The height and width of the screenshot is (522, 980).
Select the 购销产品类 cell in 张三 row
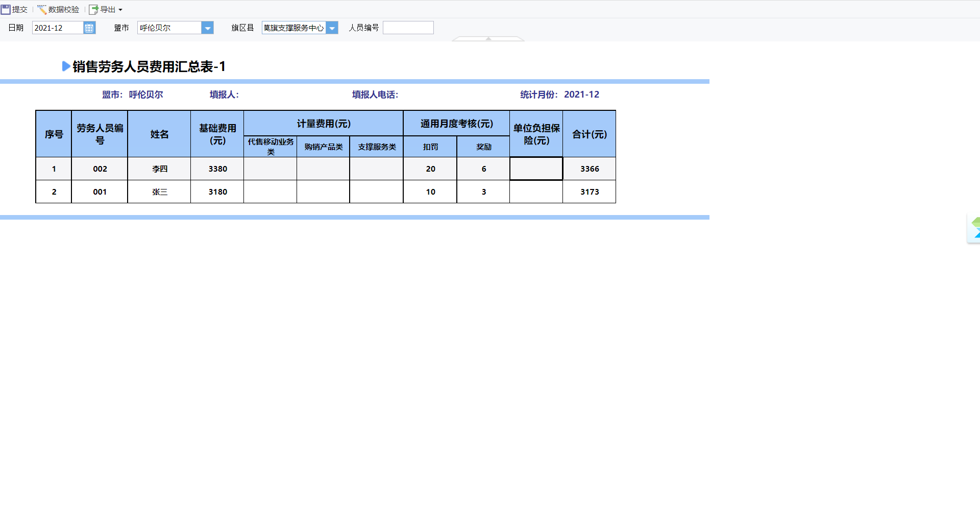[324, 192]
